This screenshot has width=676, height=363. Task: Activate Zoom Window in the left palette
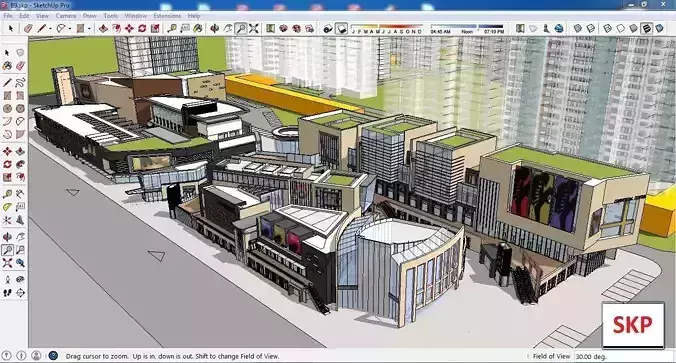20,250
